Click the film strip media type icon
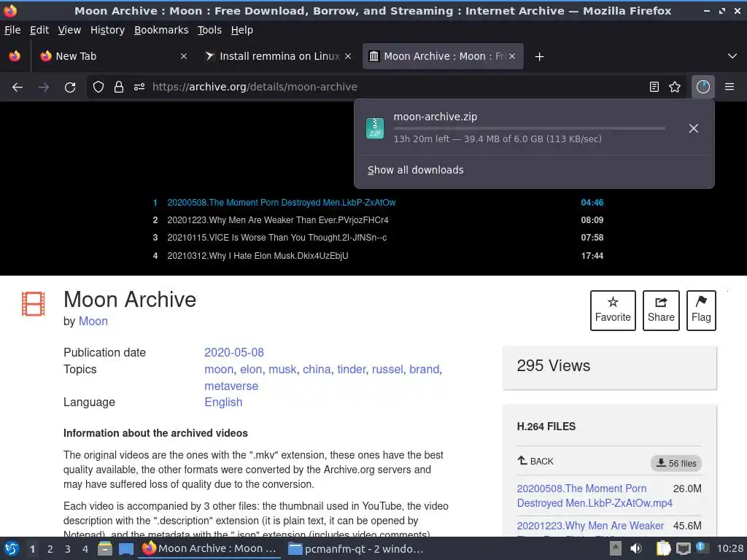The height and width of the screenshot is (560, 747). [x=33, y=304]
